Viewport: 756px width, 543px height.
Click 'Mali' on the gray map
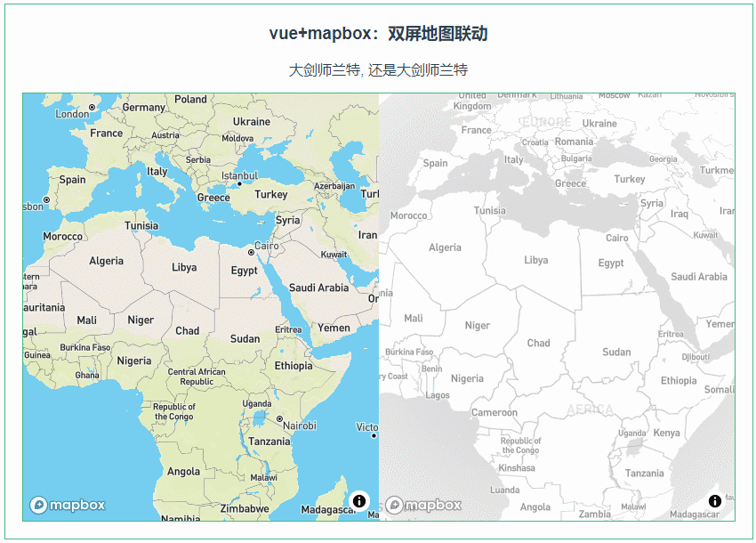[414, 319]
